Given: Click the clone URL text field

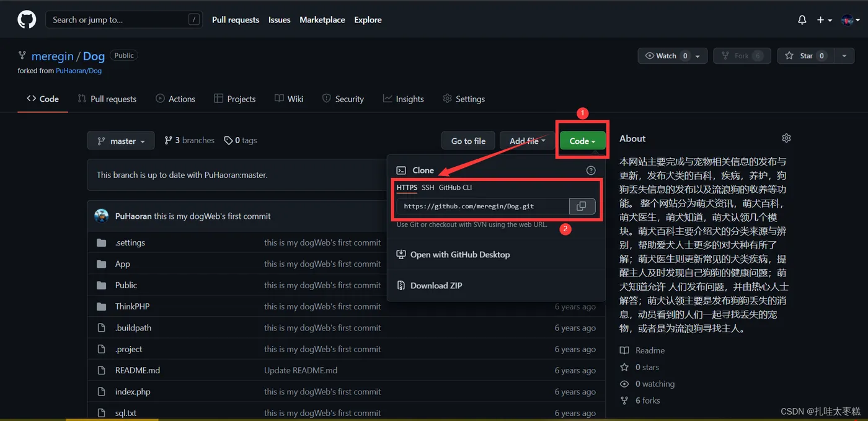Looking at the screenshot, I should point(482,206).
